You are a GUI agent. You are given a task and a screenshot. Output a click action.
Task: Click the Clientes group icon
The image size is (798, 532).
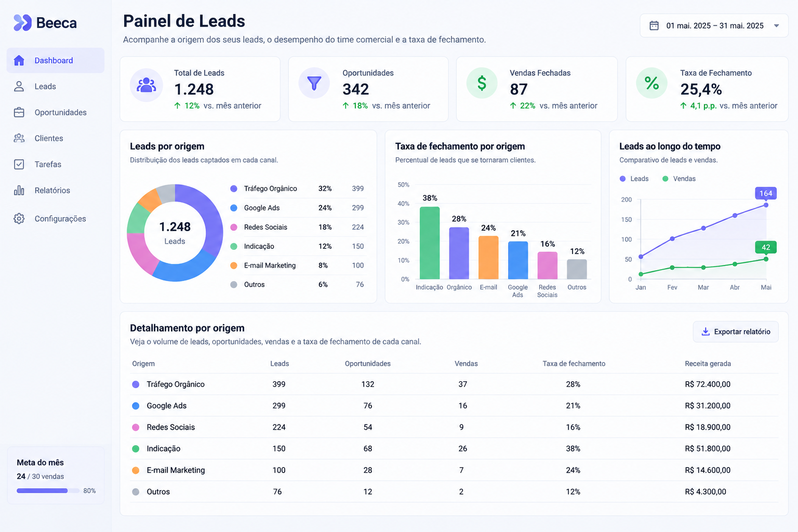tap(19, 138)
